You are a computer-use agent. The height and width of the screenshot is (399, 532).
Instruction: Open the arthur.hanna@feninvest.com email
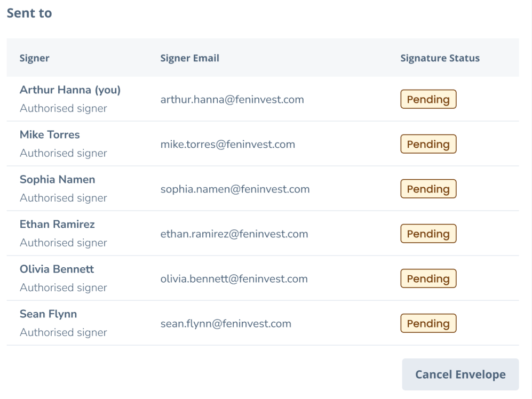(x=232, y=100)
